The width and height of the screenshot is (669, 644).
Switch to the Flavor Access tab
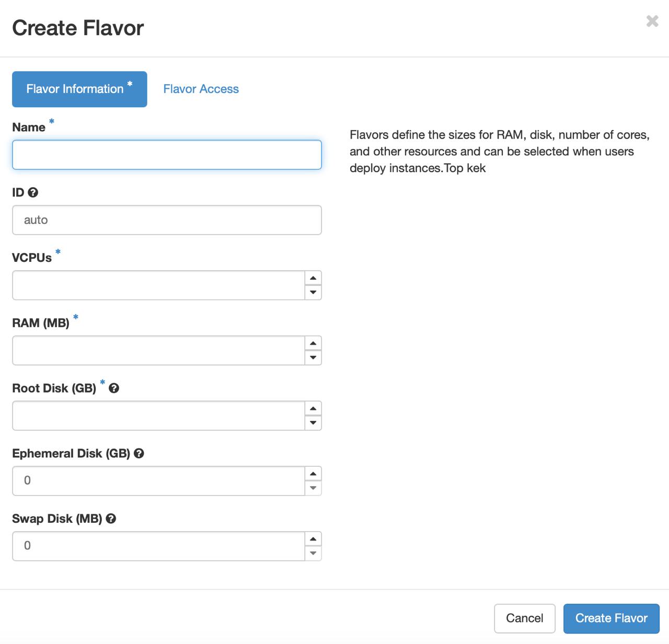click(x=201, y=89)
